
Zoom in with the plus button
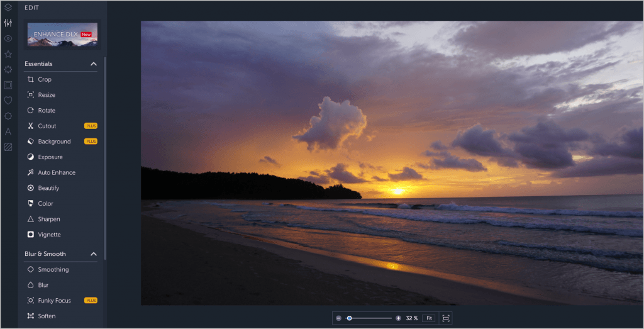coord(398,318)
